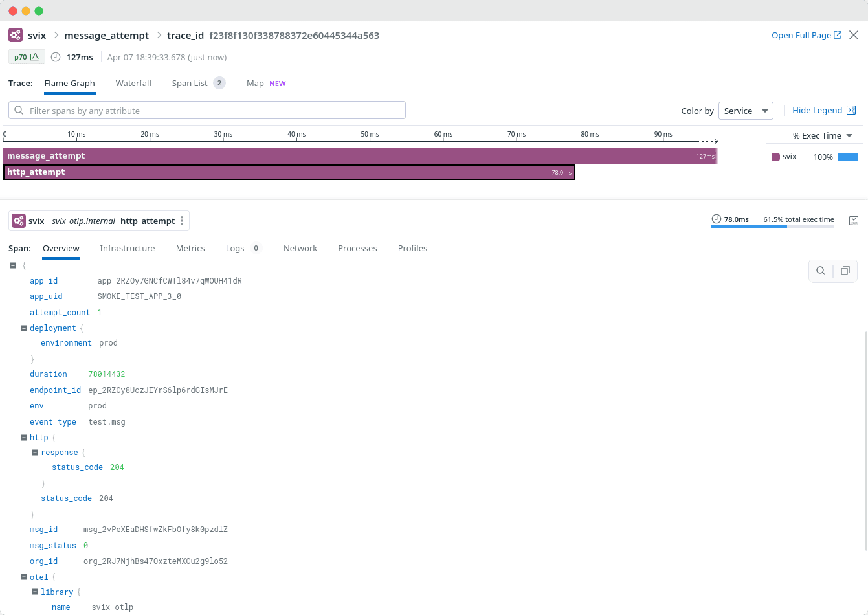868x615 pixels.
Task: Click the svix service icon in breadcrumb
Action: click(x=16, y=35)
